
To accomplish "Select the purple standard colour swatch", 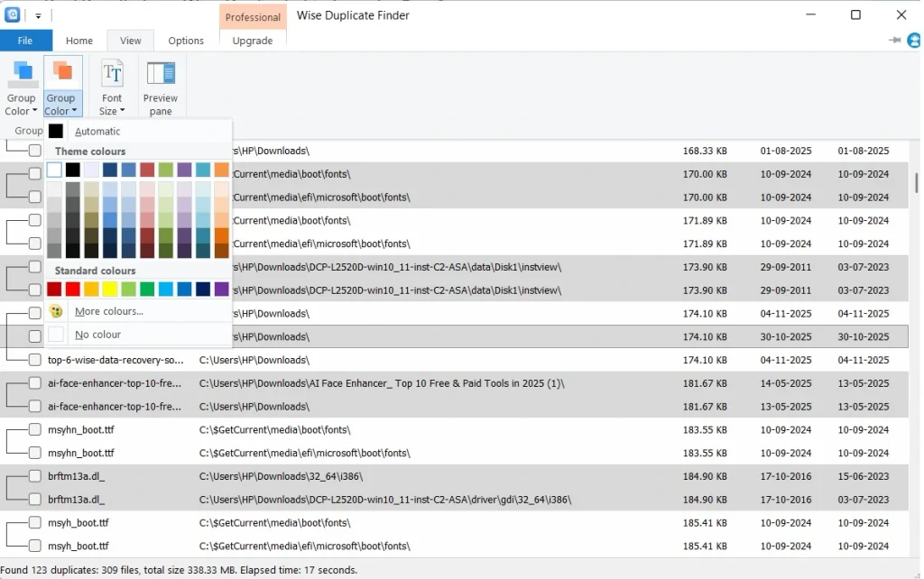I will point(222,289).
